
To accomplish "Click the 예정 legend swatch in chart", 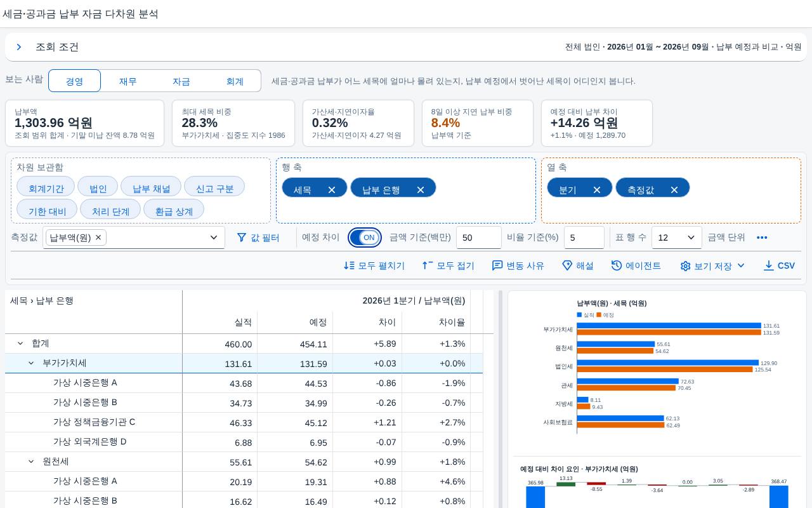I will click(x=599, y=315).
